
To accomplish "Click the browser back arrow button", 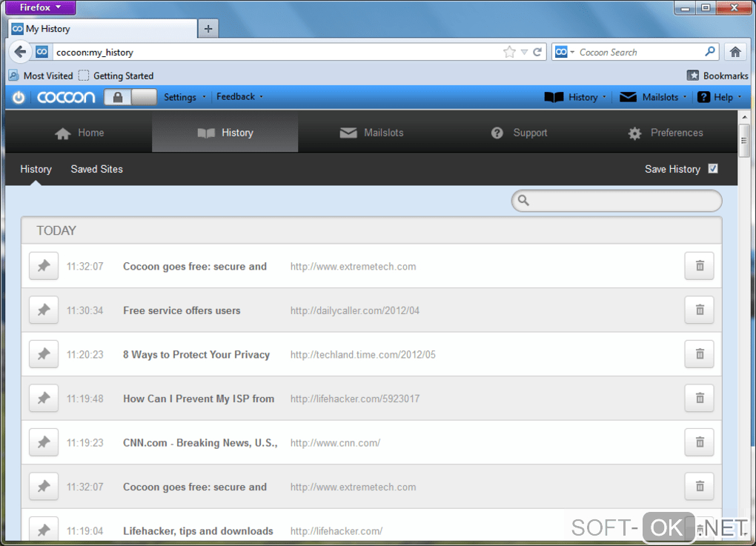I will click(x=20, y=52).
